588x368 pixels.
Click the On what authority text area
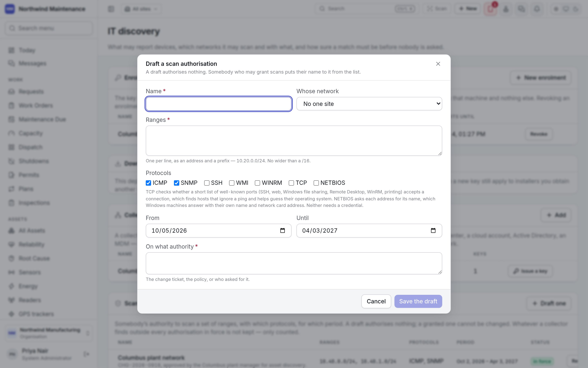point(294,263)
